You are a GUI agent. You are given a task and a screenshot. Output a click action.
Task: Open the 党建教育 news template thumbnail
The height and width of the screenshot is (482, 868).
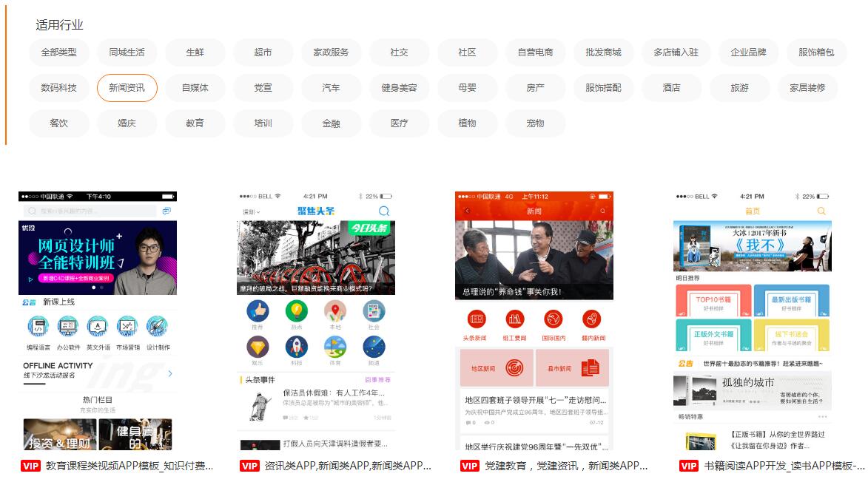click(534, 322)
